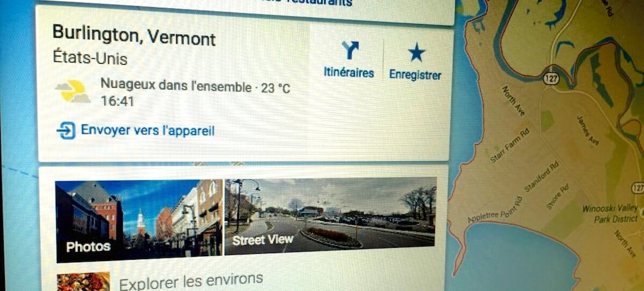Click the route 127 shield near the river

[x=551, y=78]
